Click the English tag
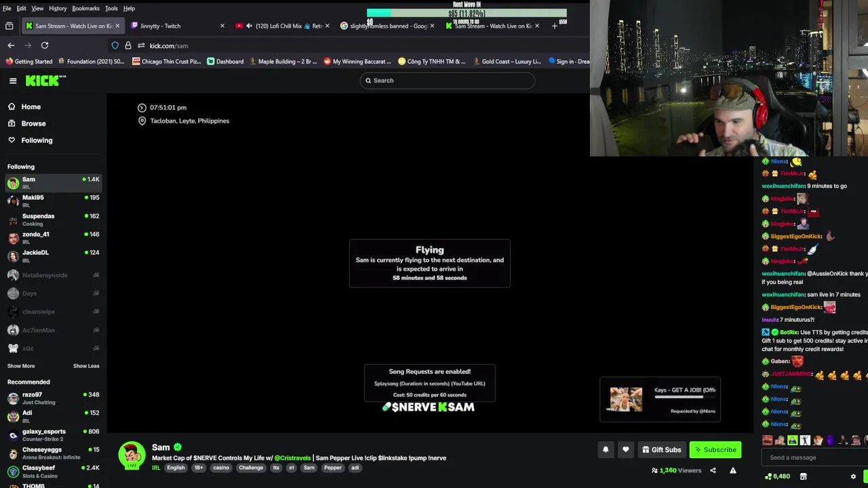868x488 pixels. (176, 468)
